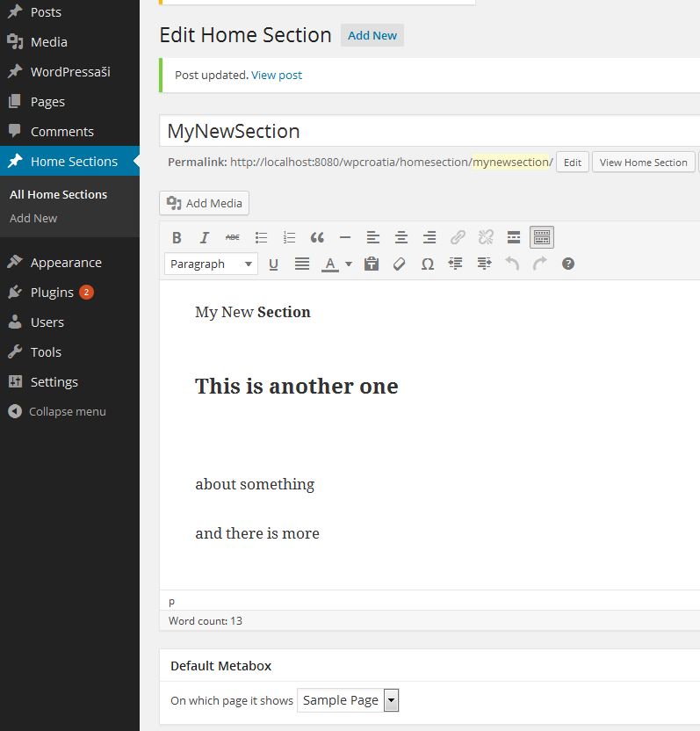This screenshot has height=731, width=700.
Task: Open the Paragraph format dropdown
Action: (211, 264)
